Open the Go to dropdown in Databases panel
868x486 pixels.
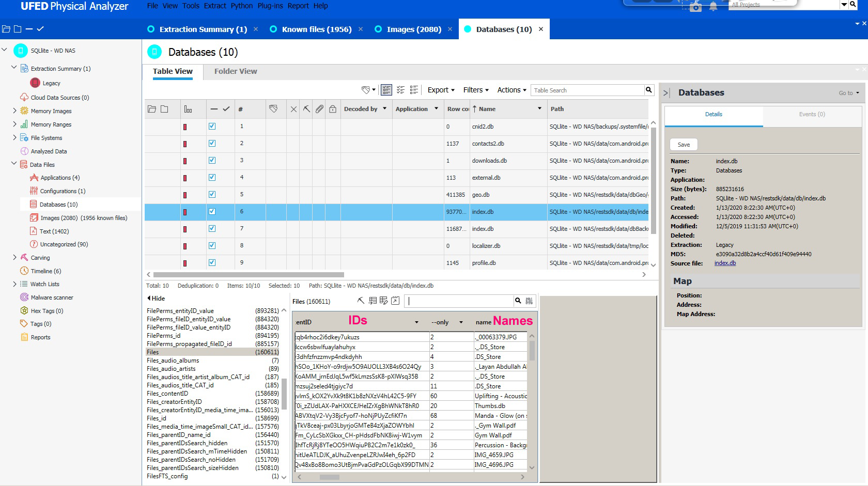point(849,93)
